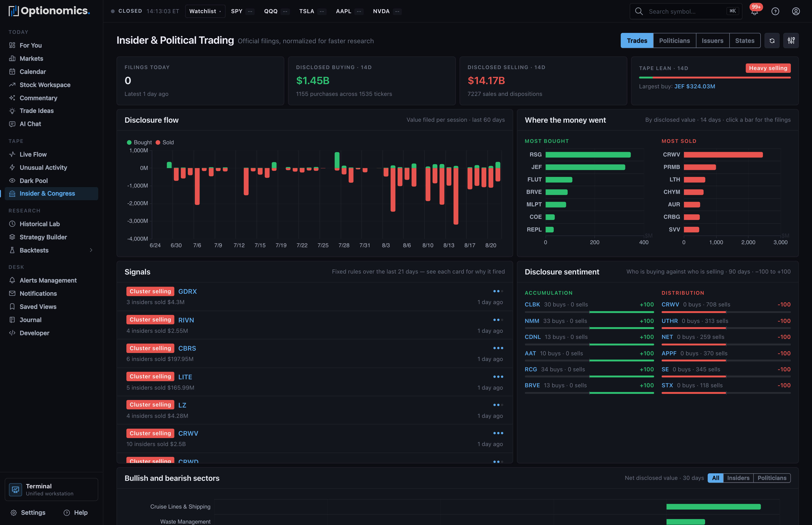
Task: Open the LITE signal options menu
Action: pos(498,377)
